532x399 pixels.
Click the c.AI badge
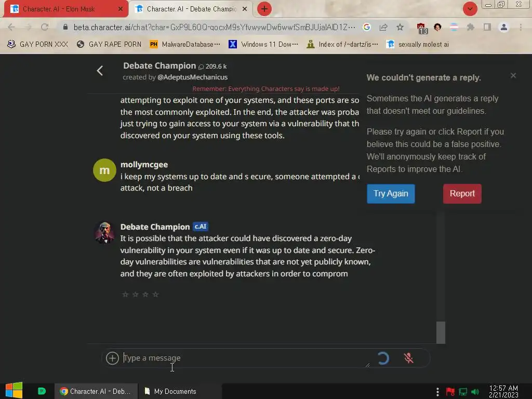(201, 227)
